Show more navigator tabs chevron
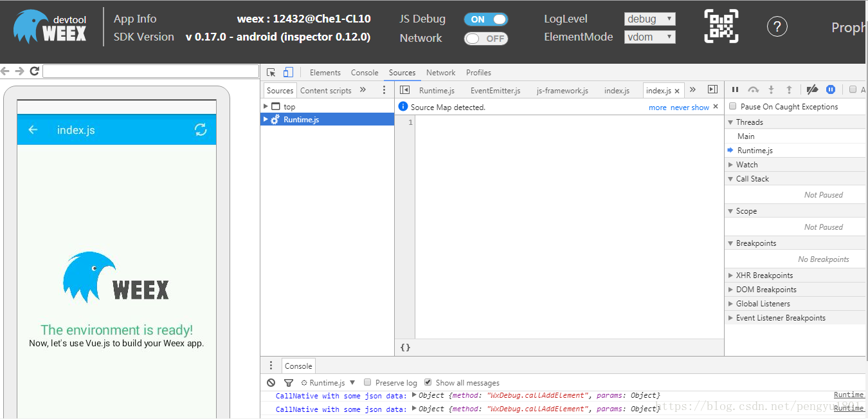The image size is (868, 419). pos(363,90)
